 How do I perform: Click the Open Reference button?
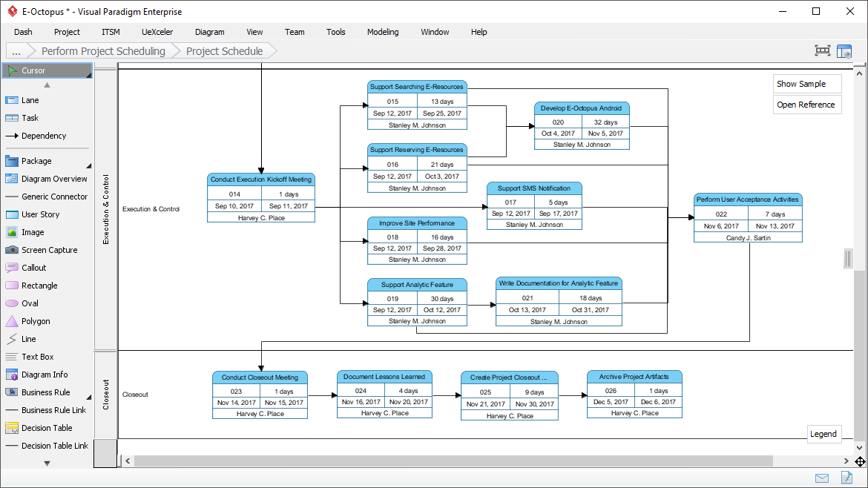(x=806, y=105)
